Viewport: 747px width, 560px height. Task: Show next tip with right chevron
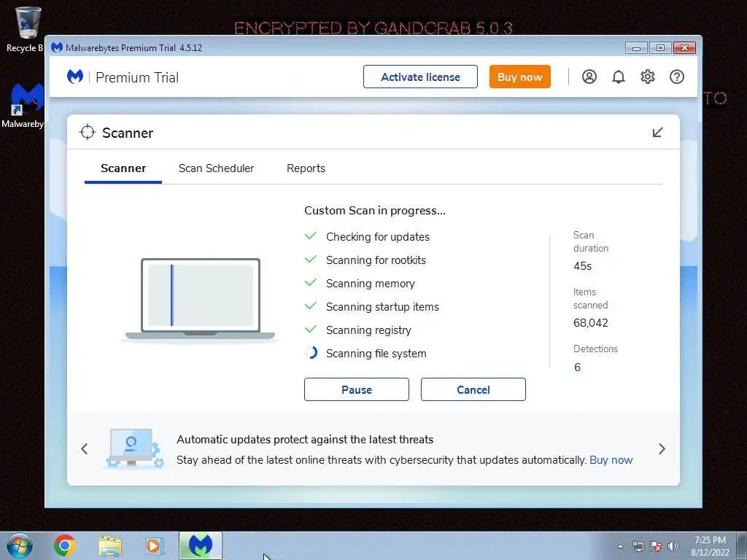662,448
